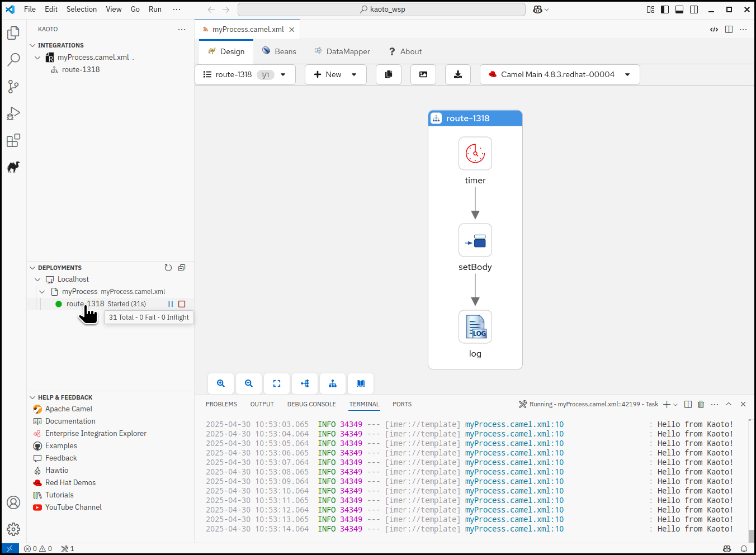Open the integration catalog book icon
The height and width of the screenshot is (555, 756).
[x=361, y=383]
